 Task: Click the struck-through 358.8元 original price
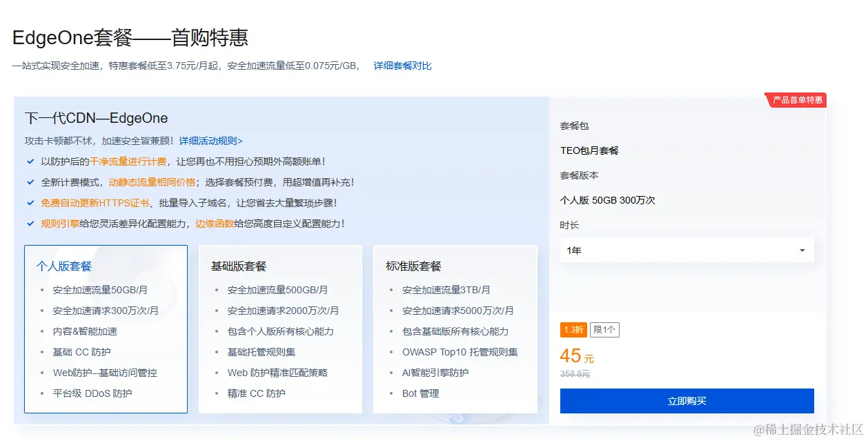pos(575,374)
